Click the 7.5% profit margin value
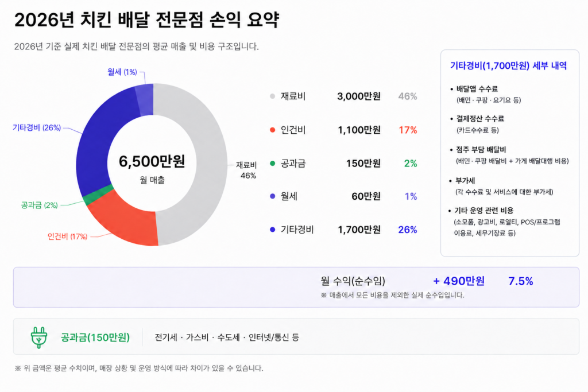The height and width of the screenshot is (392, 588). pyautogui.click(x=520, y=281)
